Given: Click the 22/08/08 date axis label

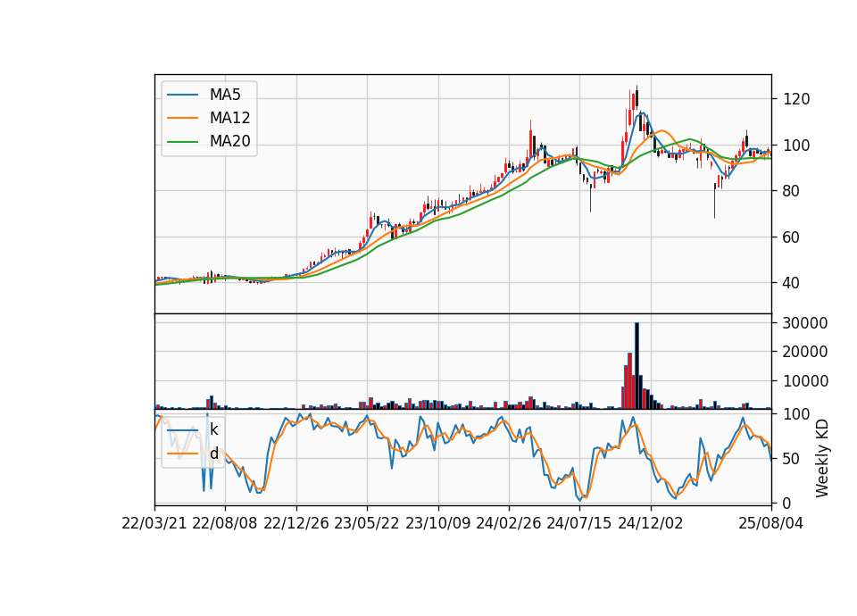Looking at the screenshot, I should [225, 523].
